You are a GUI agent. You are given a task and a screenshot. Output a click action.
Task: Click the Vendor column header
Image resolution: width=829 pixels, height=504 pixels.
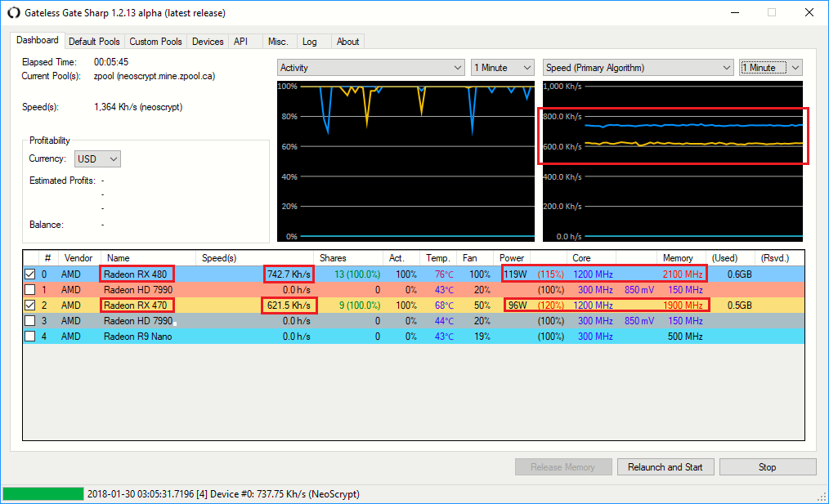pyautogui.click(x=78, y=258)
